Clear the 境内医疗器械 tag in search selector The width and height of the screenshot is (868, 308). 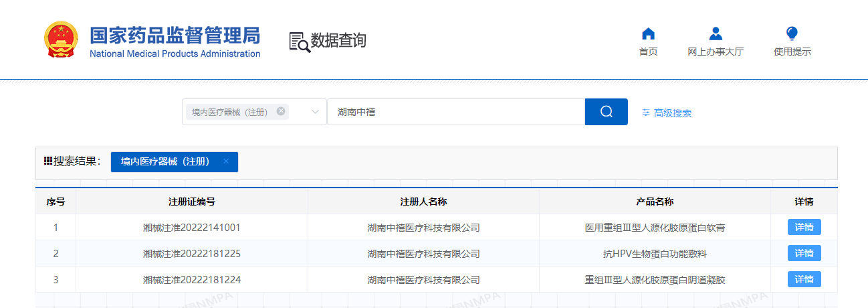[281, 112]
